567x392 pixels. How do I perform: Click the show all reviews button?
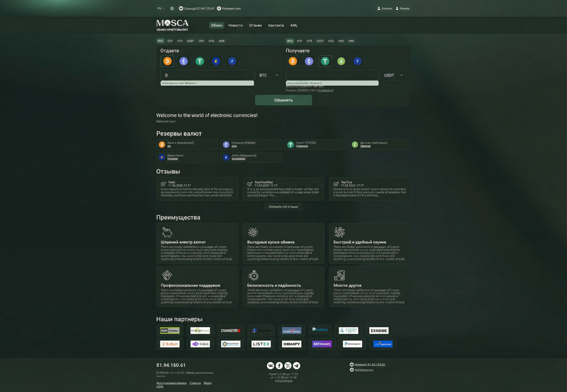[x=283, y=207]
